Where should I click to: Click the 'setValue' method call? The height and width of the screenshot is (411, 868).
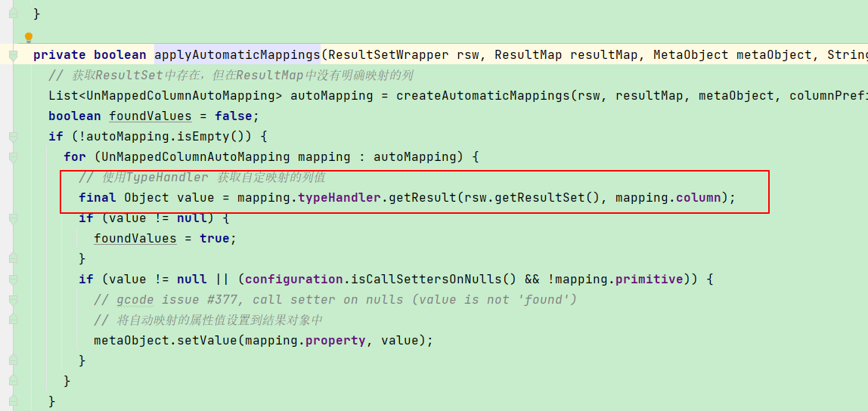(x=207, y=340)
